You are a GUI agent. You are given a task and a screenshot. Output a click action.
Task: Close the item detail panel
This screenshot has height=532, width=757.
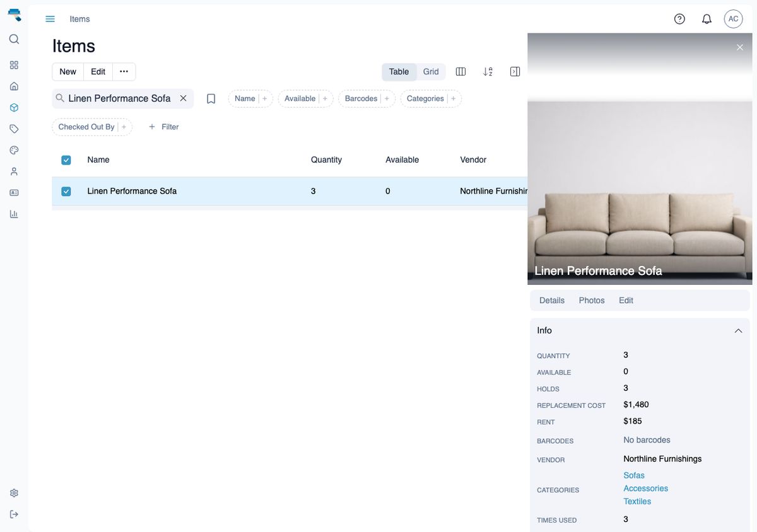(740, 47)
